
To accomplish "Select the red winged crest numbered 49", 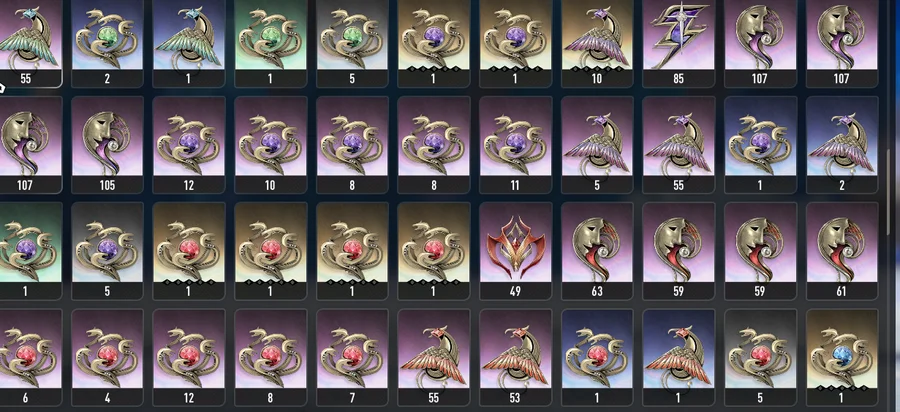I will (x=515, y=251).
